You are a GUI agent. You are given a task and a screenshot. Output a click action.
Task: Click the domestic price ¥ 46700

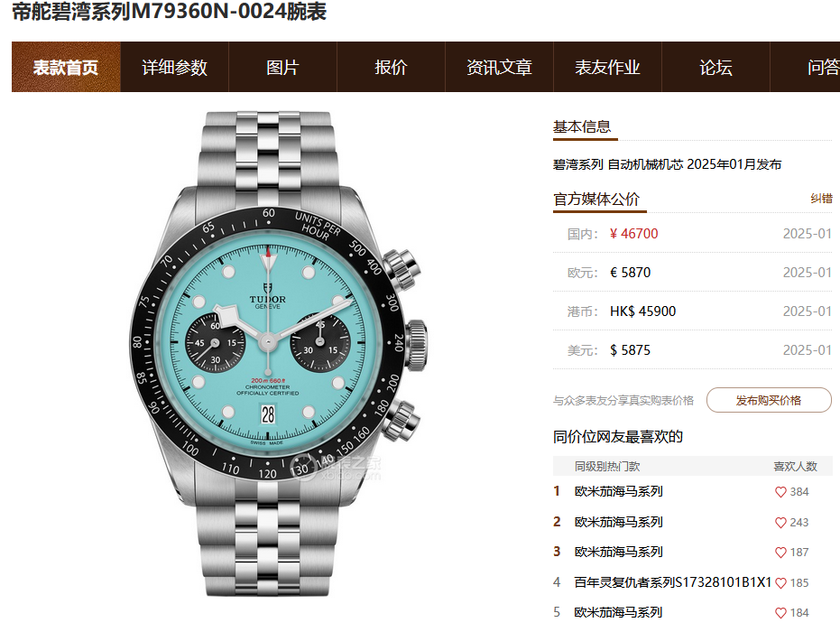[633, 234]
